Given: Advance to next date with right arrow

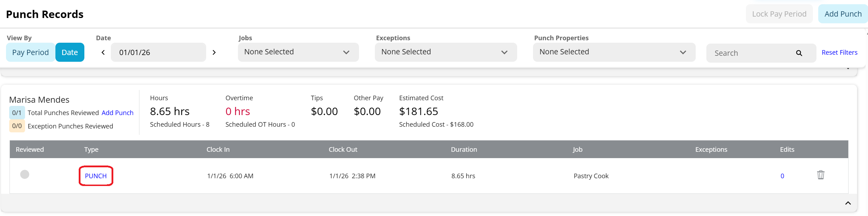Looking at the screenshot, I should point(214,53).
